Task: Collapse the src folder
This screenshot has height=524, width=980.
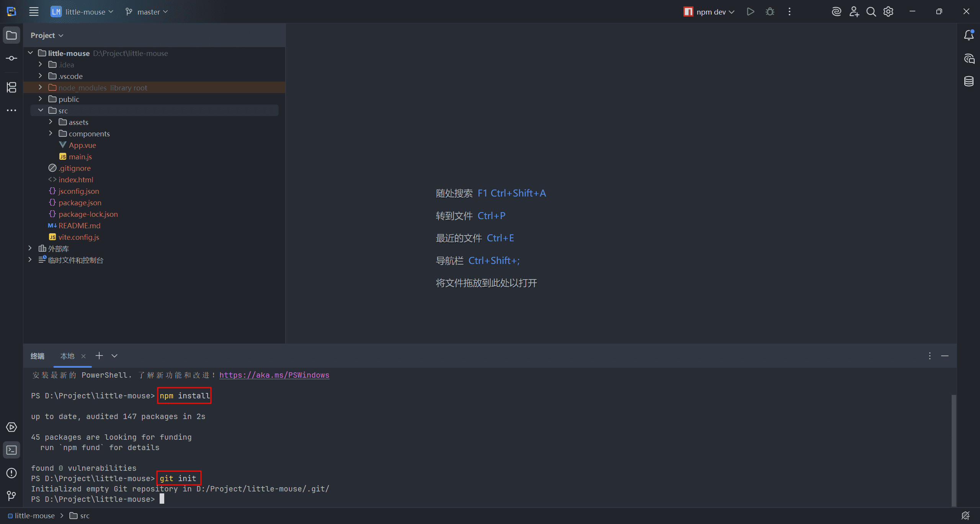Action: (41, 111)
